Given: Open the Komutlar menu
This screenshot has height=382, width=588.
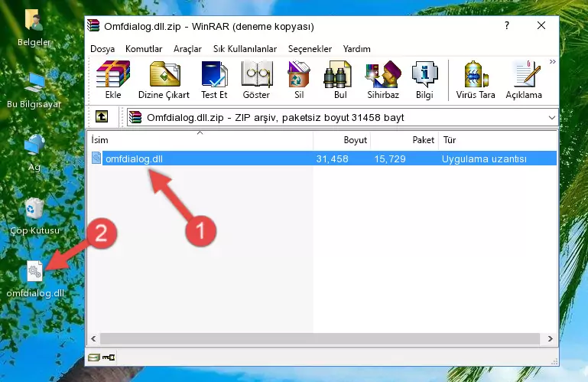Looking at the screenshot, I should point(144,49).
